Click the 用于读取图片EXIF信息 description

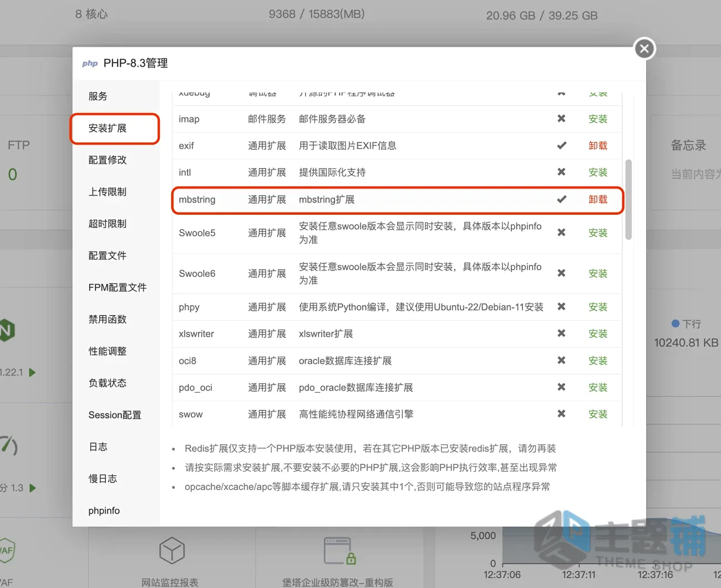tap(348, 146)
